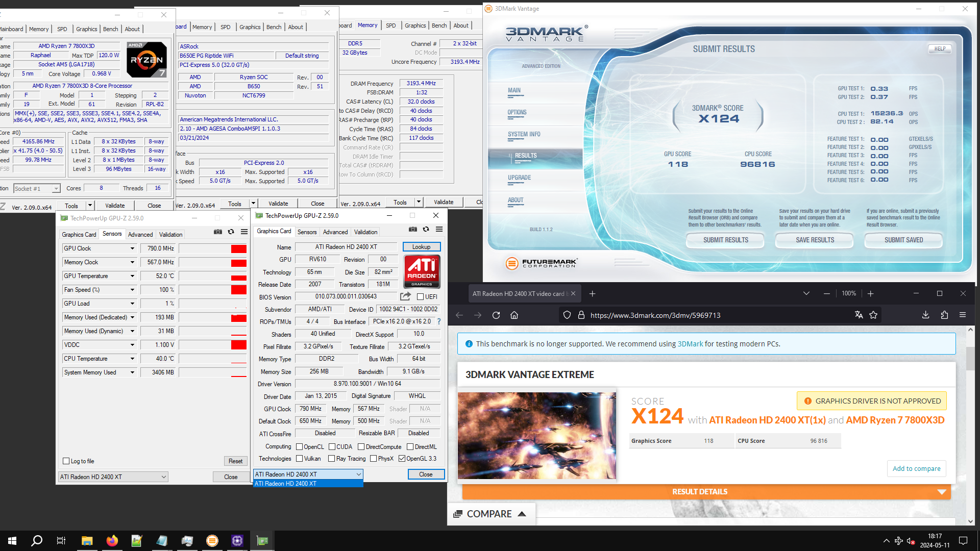Click Add to compare button
980x551 pixels.
[x=917, y=468]
